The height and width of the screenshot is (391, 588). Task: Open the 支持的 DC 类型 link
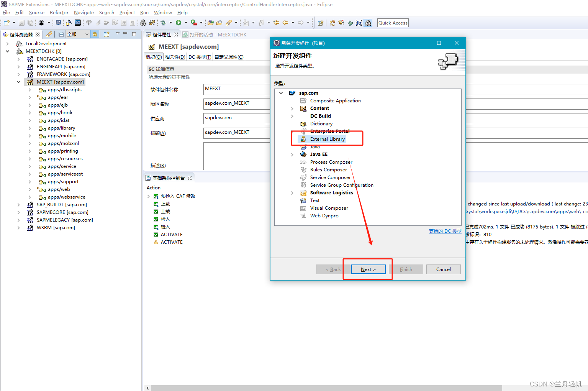click(x=445, y=231)
